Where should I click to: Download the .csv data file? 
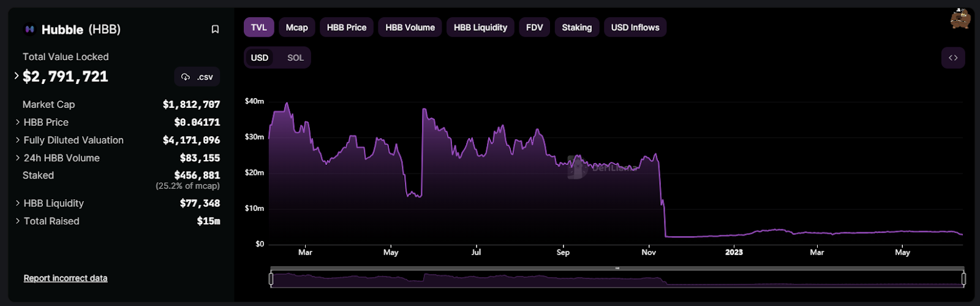click(x=197, y=77)
